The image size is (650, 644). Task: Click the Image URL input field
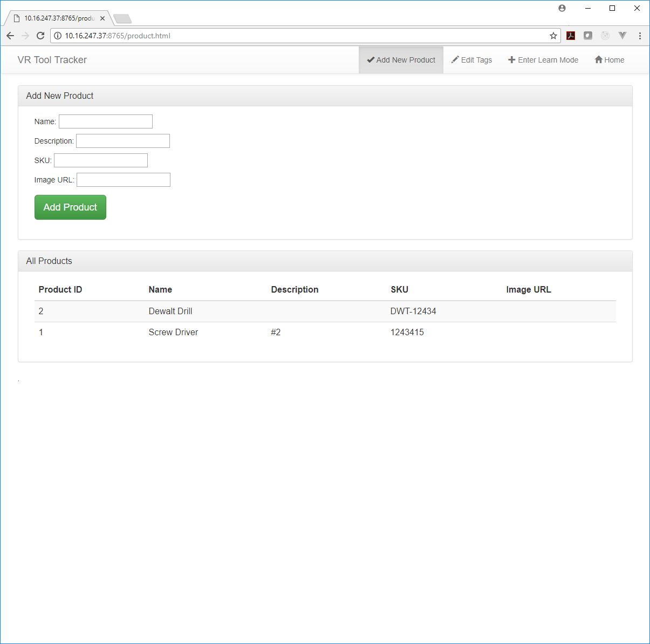pyautogui.click(x=124, y=180)
